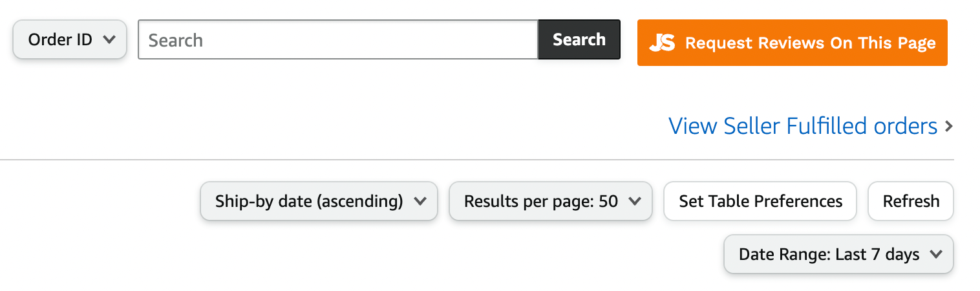980x291 pixels.
Task: Open the Order ID search type dropdown
Action: tap(70, 39)
